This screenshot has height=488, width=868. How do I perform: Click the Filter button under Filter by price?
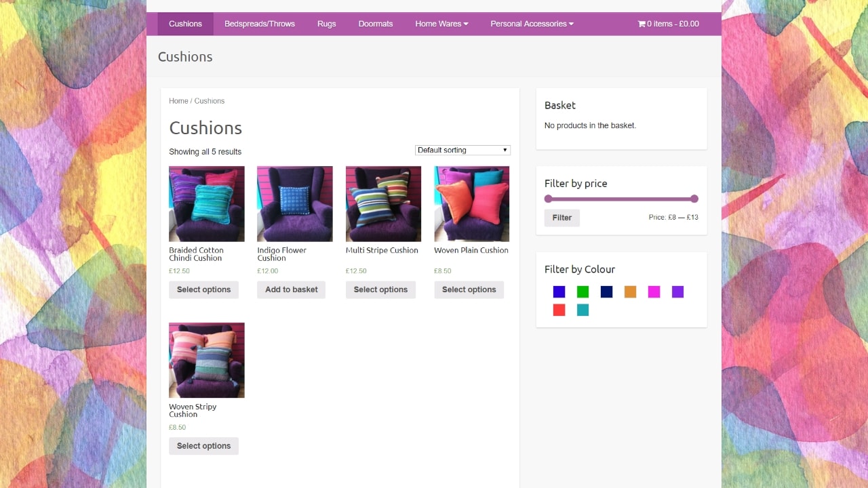[x=561, y=218]
